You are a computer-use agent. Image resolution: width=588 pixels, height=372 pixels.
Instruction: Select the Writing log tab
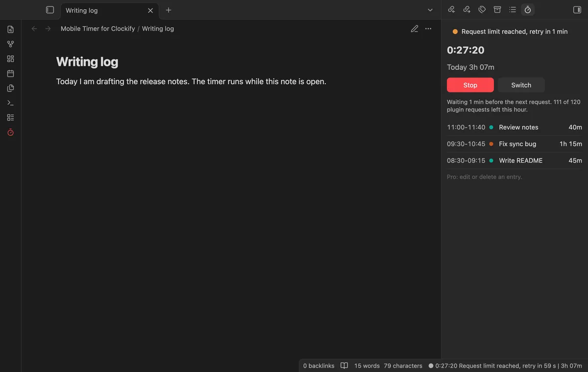tap(109, 10)
